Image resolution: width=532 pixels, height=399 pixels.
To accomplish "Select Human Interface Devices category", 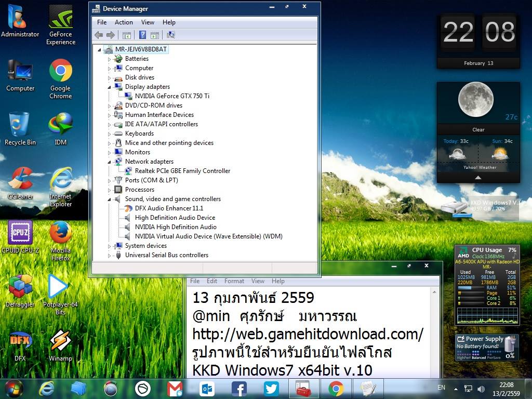I will point(159,115).
